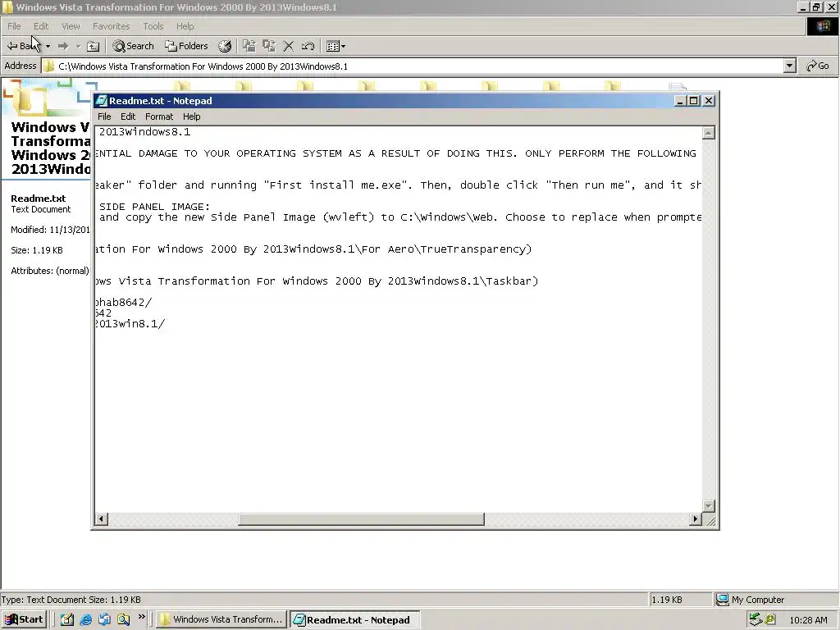Click the 10:28 AM clock
This screenshot has height=630, width=840.
(808, 620)
